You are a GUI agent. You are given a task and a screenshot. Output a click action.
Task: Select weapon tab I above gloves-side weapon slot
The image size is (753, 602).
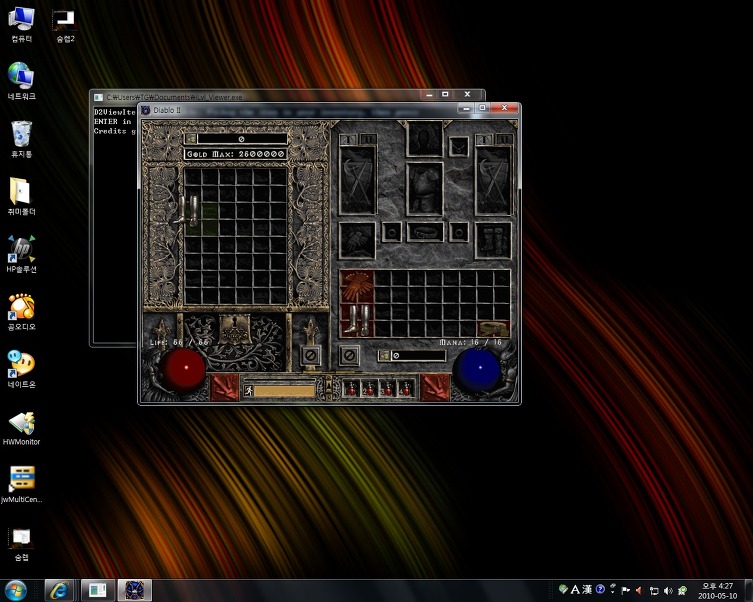click(348, 140)
